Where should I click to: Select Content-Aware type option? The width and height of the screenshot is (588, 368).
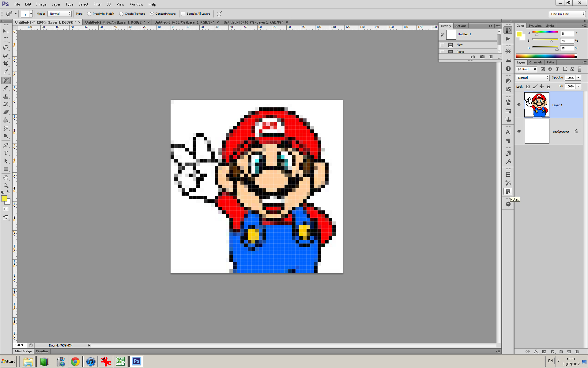(152, 14)
